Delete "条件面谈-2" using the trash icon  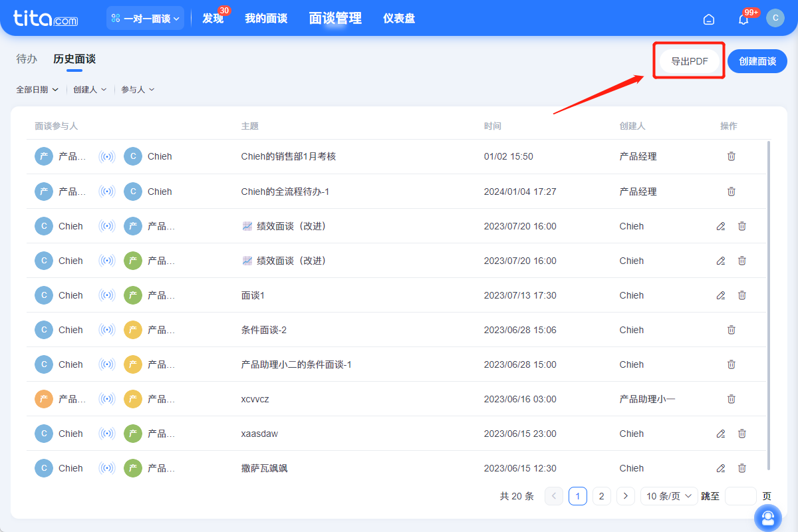[731, 329]
